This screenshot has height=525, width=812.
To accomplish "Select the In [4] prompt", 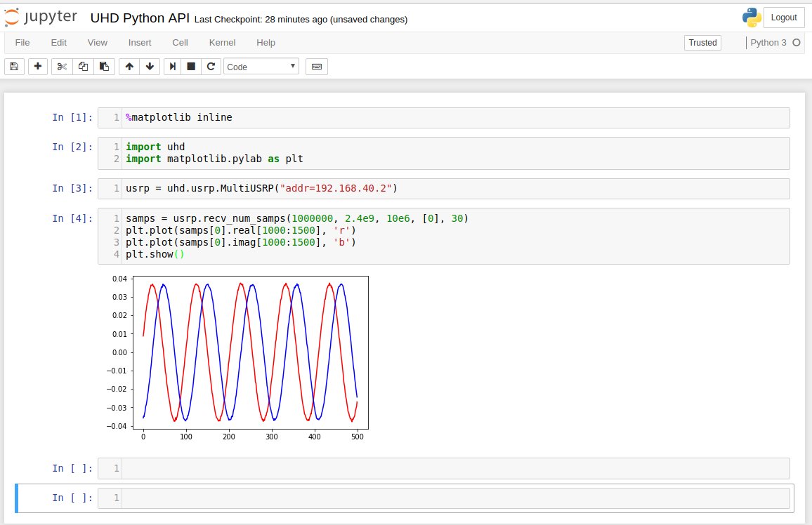I will (x=72, y=218).
